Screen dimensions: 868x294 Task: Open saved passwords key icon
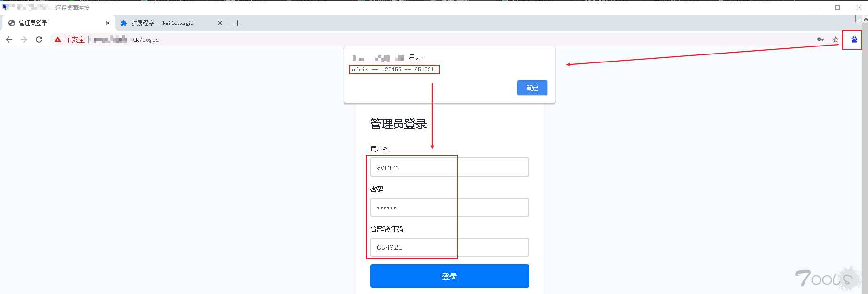click(821, 39)
